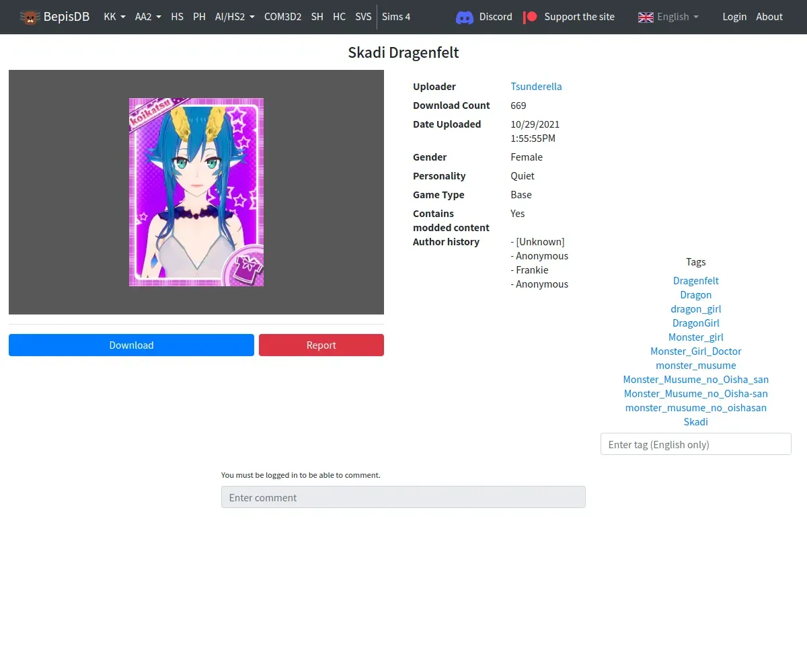The width and height of the screenshot is (807, 672).
Task: Select the Skadi tag
Action: [696, 422]
